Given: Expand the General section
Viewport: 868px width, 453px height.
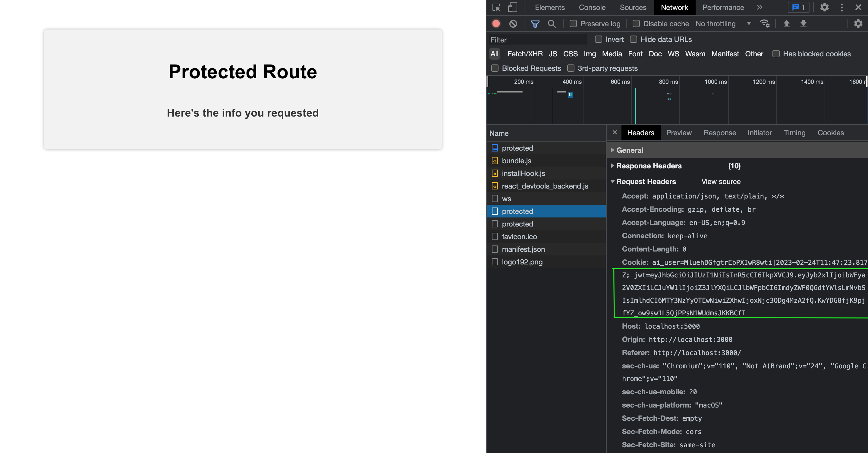Looking at the screenshot, I should point(629,150).
